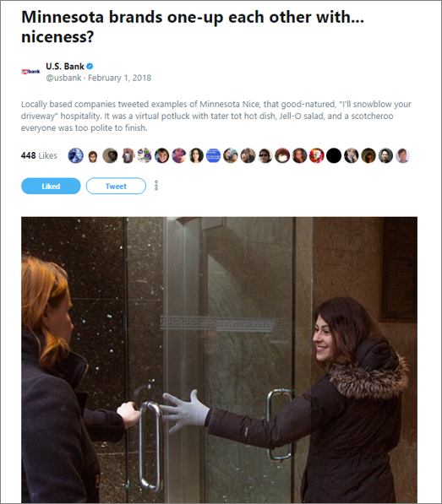Click the cartoon frog avatar

click(145, 155)
